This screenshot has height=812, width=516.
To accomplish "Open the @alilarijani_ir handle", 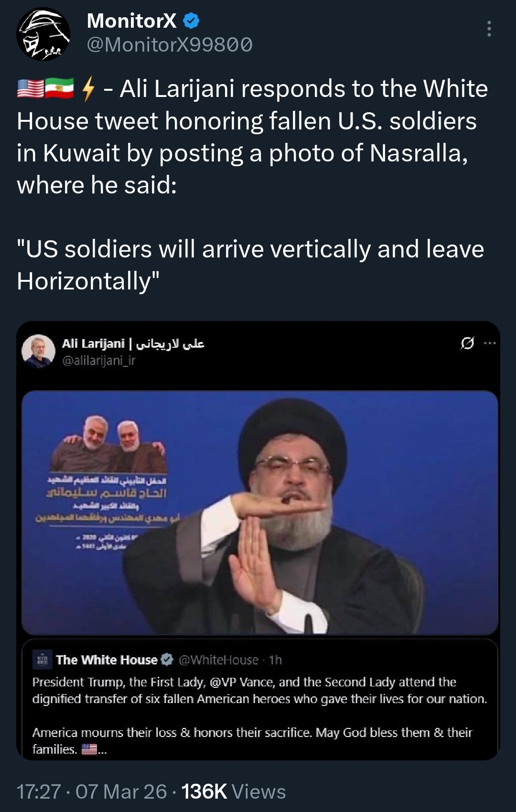I will tap(99, 361).
